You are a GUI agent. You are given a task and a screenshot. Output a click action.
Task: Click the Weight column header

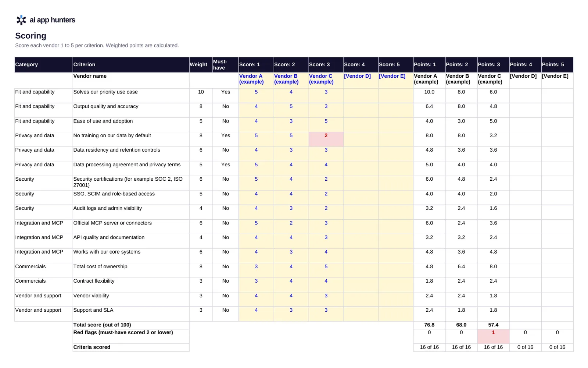coord(201,65)
